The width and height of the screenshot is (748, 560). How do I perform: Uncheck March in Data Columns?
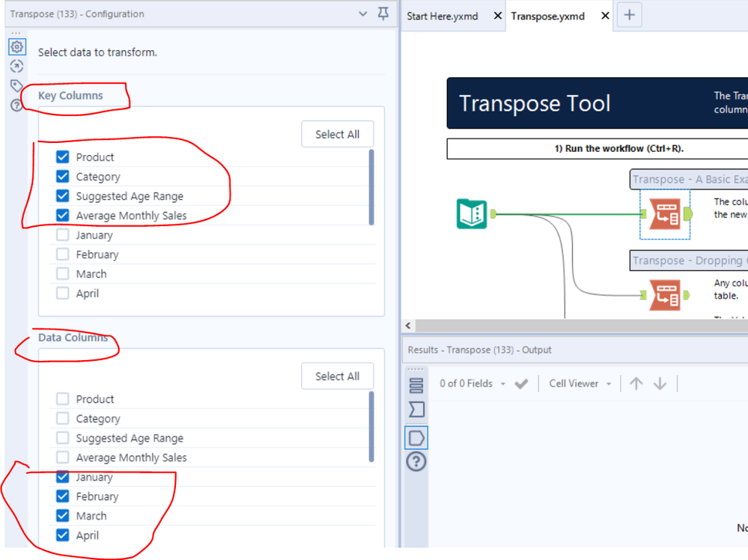click(x=62, y=516)
